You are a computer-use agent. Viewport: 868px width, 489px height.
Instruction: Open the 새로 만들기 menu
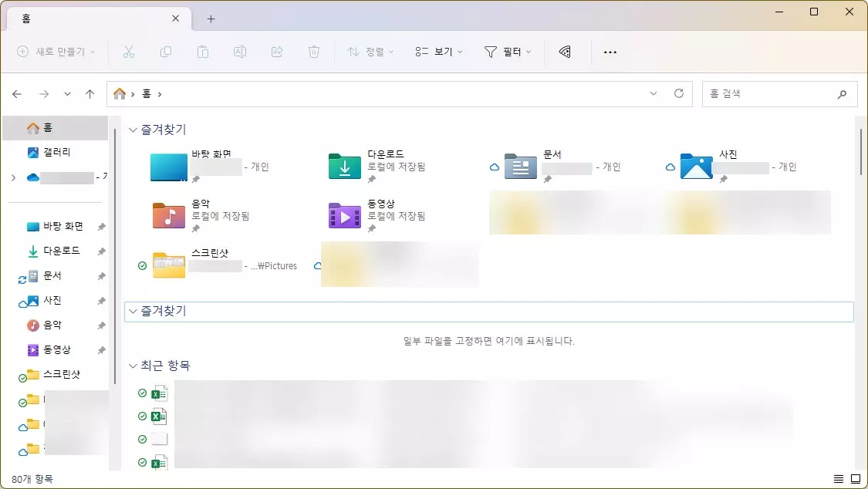point(56,52)
